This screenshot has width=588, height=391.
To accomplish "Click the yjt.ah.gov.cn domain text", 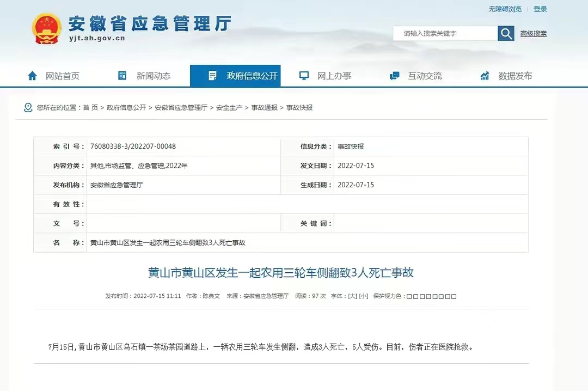I will (x=97, y=38).
